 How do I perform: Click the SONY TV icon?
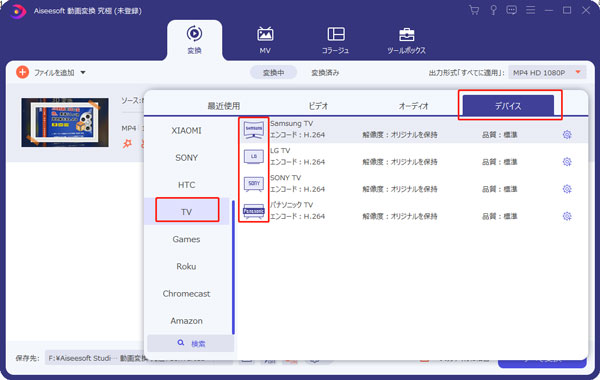click(254, 184)
